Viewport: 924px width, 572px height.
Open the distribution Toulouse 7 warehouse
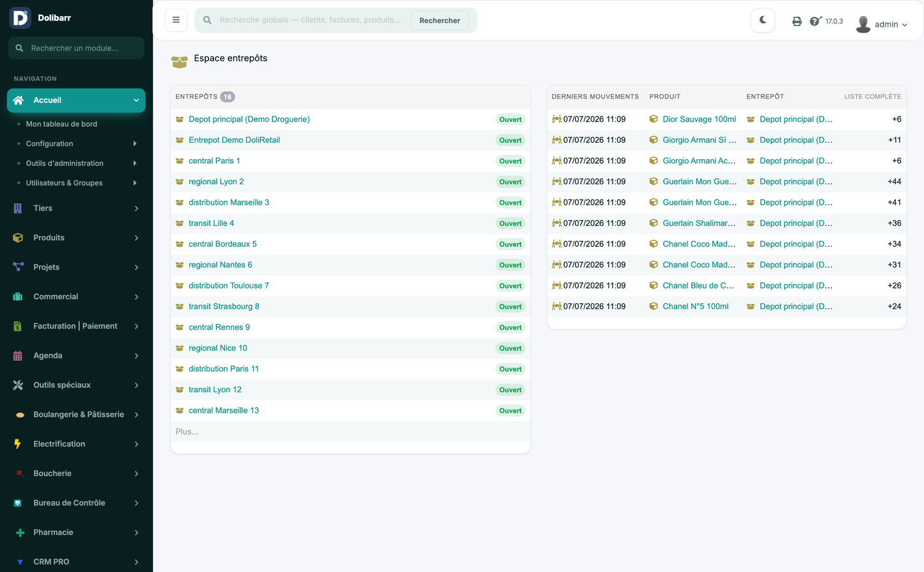(x=229, y=286)
